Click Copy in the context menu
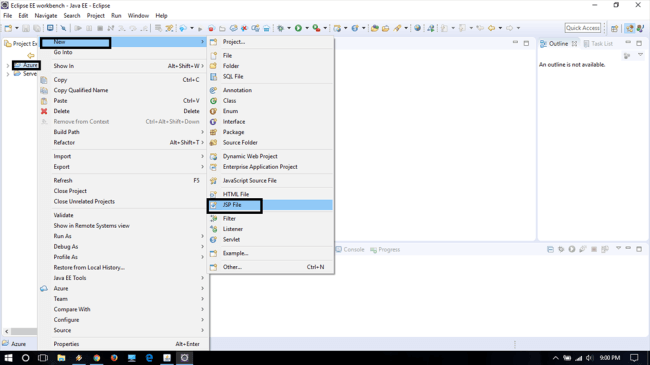 click(123, 80)
